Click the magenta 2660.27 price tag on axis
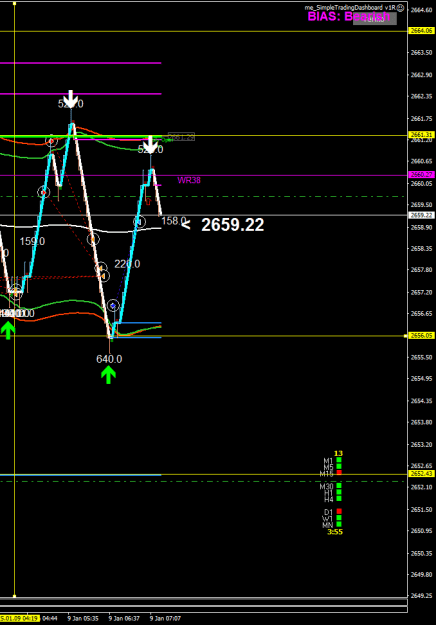This screenshot has height=625, width=436. [421, 175]
